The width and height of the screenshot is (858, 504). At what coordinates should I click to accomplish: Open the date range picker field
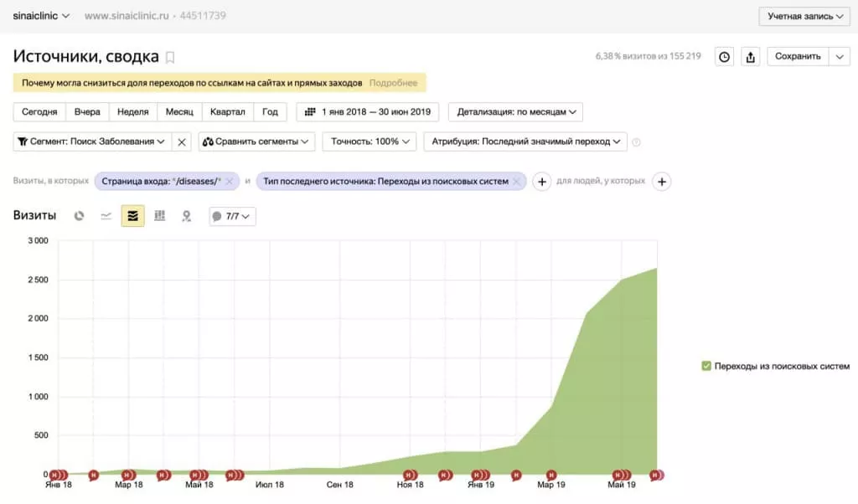click(x=368, y=112)
